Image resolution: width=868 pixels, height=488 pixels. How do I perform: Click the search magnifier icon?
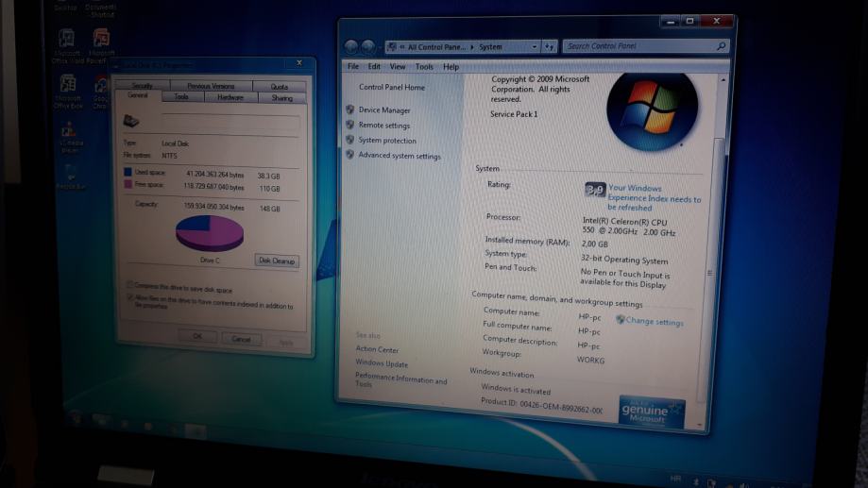721,46
